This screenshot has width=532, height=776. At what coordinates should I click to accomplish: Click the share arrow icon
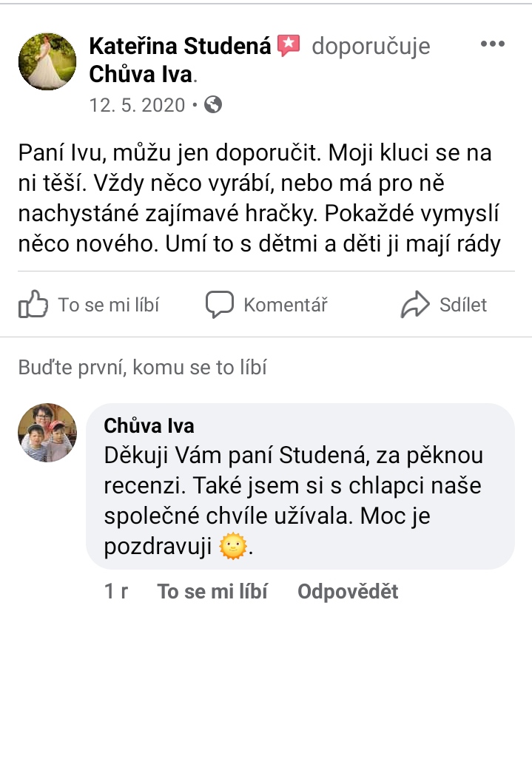pyautogui.click(x=415, y=304)
